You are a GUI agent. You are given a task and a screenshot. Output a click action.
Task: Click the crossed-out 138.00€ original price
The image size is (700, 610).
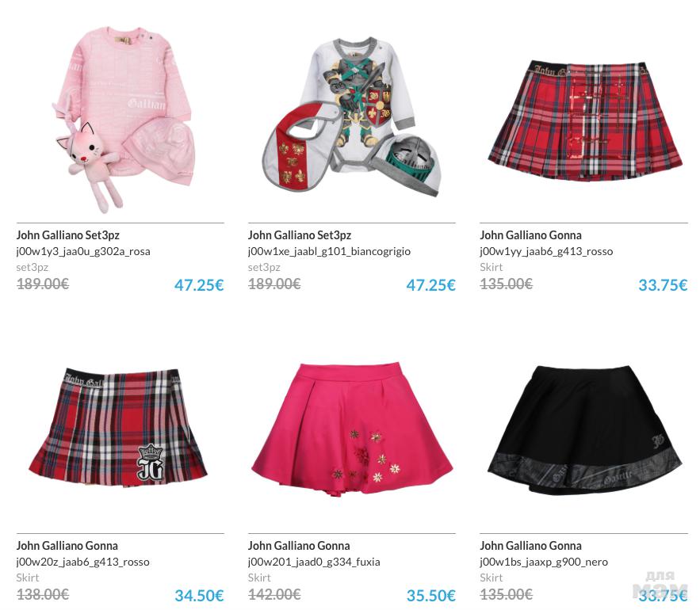pos(42,594)
